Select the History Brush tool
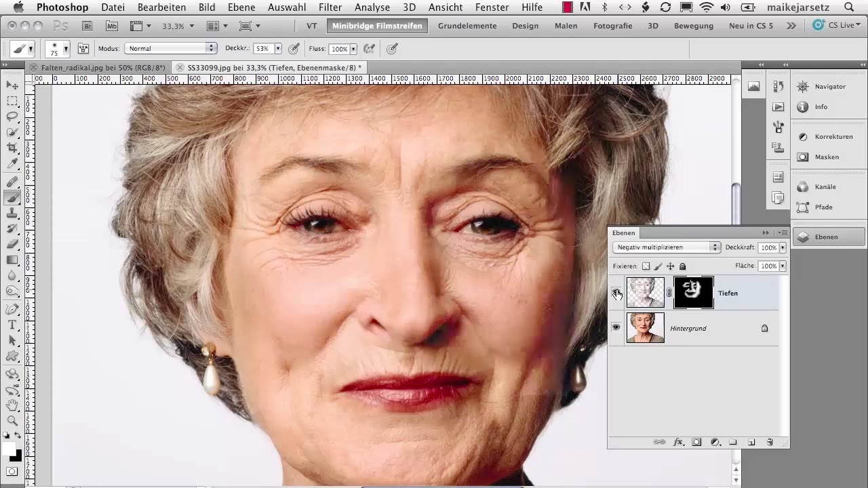The height and width of the screenshot is (488, 868). click(x=12, y=229)
